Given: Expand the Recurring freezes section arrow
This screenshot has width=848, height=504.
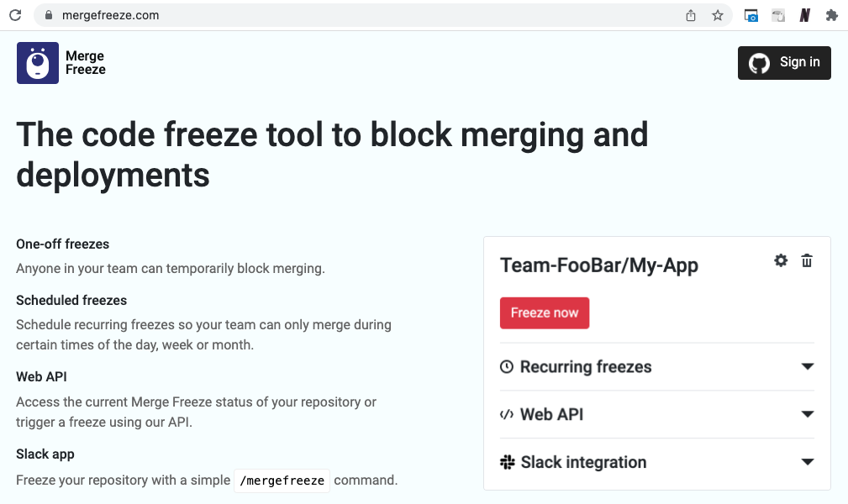Looking at the screenshot, I should 808,367.
